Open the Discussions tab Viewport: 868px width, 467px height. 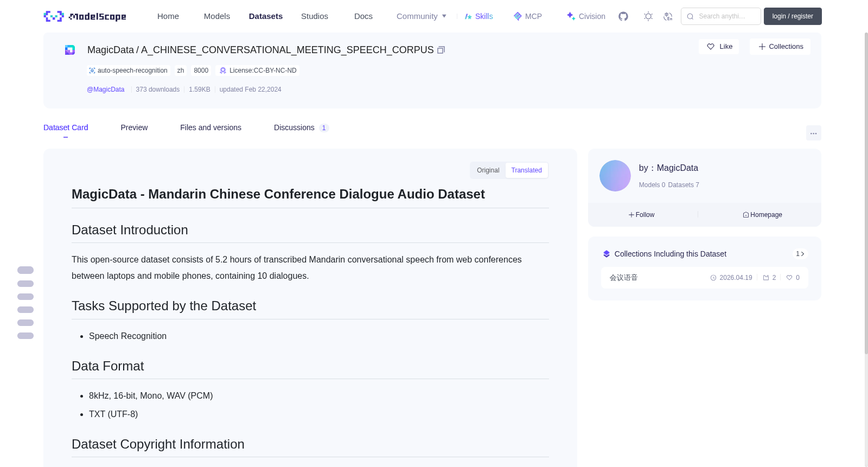pos(301,127)
